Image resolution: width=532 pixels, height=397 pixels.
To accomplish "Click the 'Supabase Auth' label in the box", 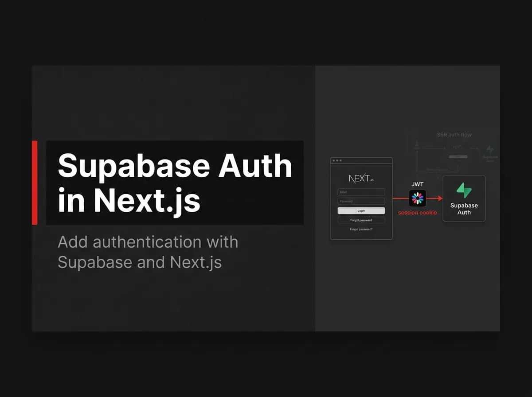I will [464, 209].
